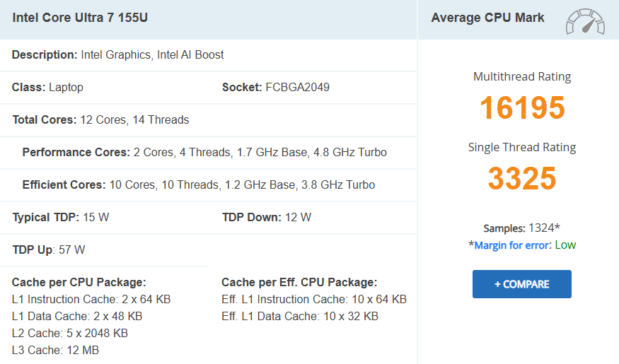Click the Single Thread Rating label
The width and height of the screenshot is (619, 364).
[522, 147]
